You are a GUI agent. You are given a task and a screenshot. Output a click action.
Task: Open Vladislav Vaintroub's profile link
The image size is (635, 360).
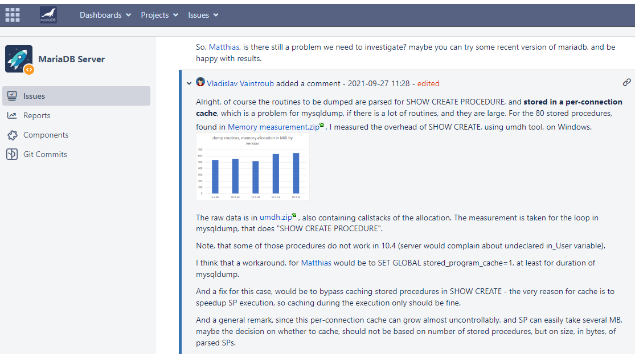pos(240,83)
